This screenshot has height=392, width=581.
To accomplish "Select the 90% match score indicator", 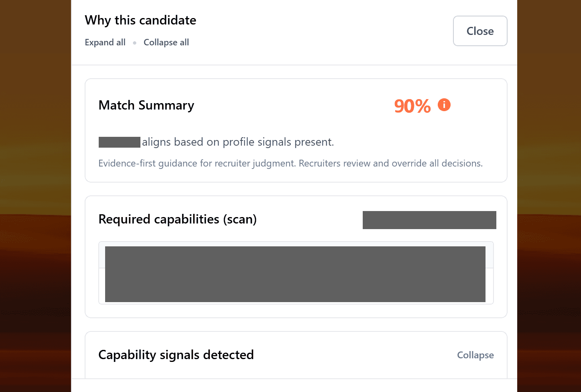I will coord(412,106).
